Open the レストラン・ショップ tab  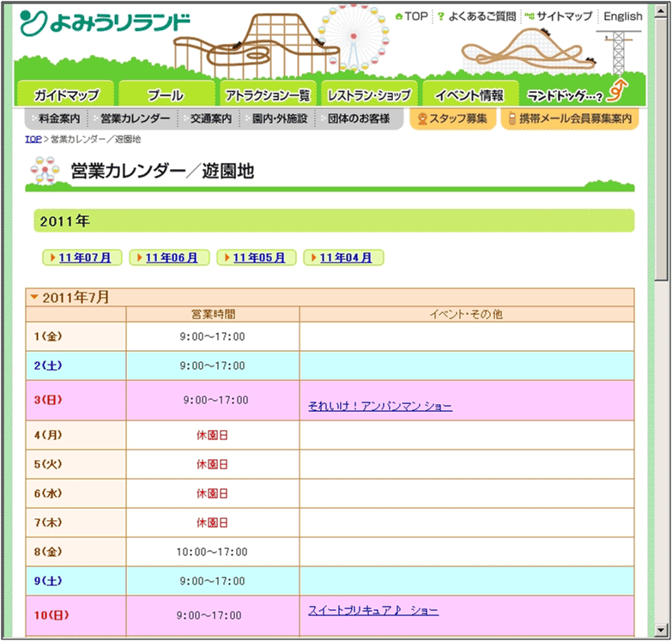point(369,95)
